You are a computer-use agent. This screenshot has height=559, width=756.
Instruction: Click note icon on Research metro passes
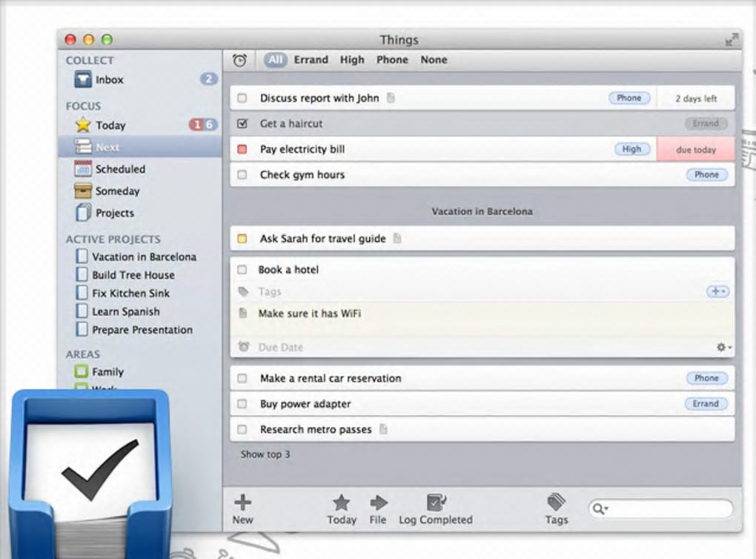pos(384,429)
